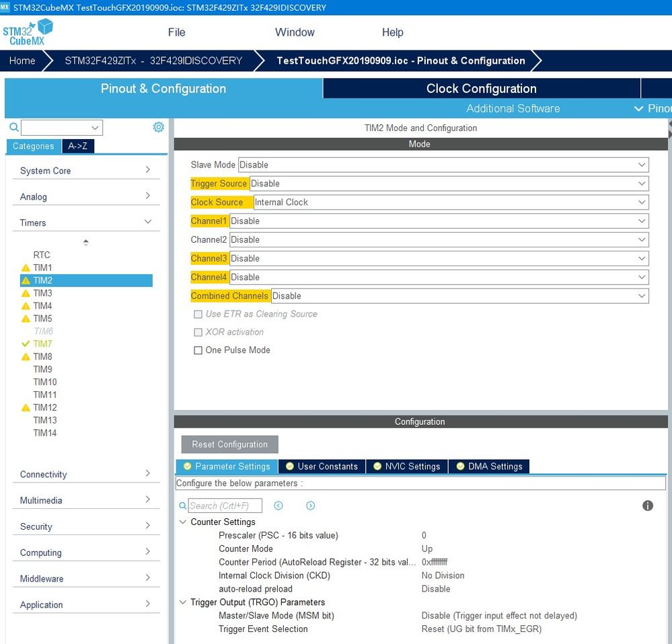Click the parameter search magnifier icon
This screenshot has height=644, width=672.
click(182, 506)
